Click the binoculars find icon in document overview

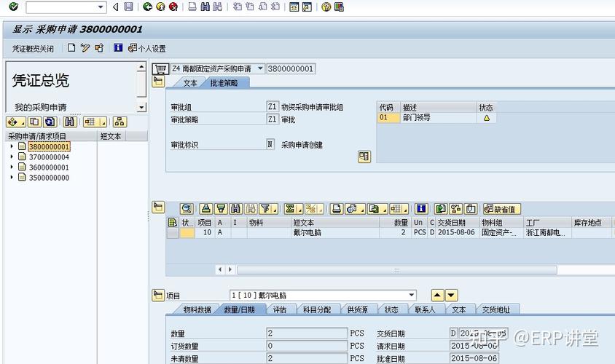(70, 122)
